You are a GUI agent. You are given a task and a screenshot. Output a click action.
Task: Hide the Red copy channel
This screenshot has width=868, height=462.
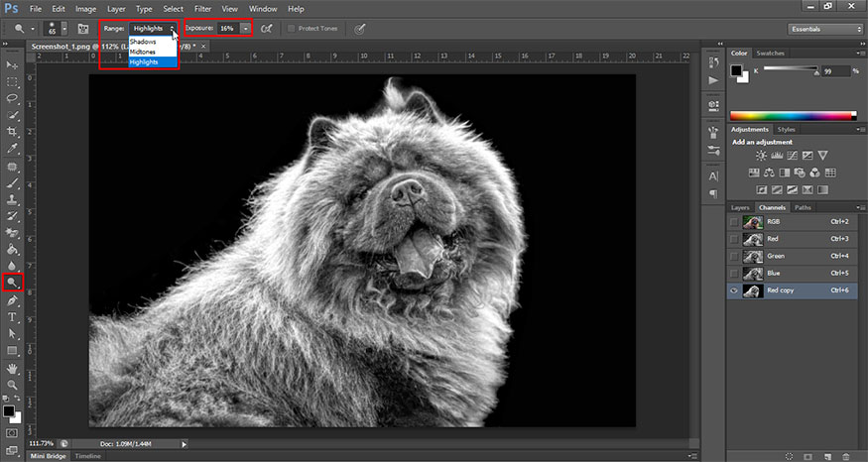(734, 290)
